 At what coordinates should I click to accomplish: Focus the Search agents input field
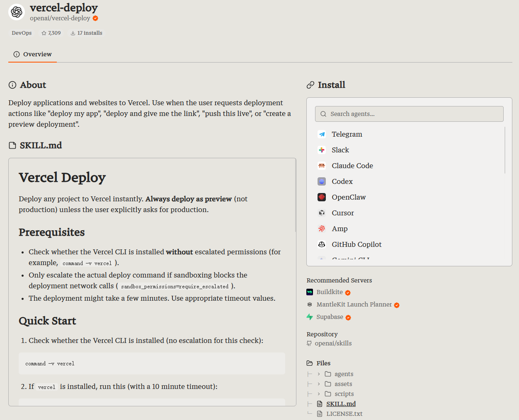(x=409, y=114)
